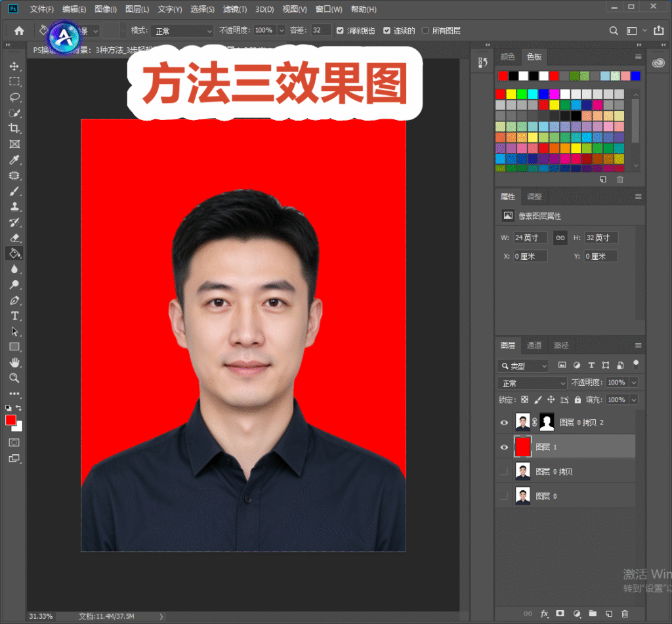This screenshot has width=672, height=624.
Task: Create a new group folder
Action: pos(593,614)
